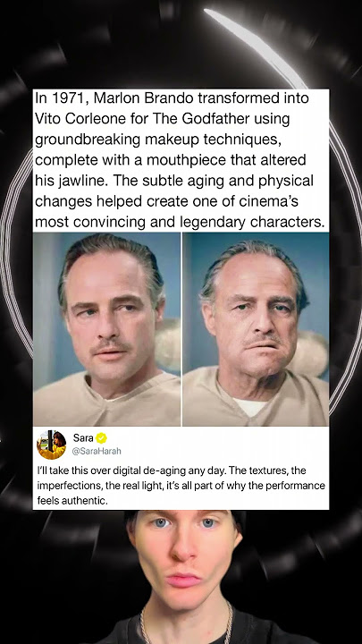Select the display name Sara
The width and height of the screenshot is (362, 644).
83,437
